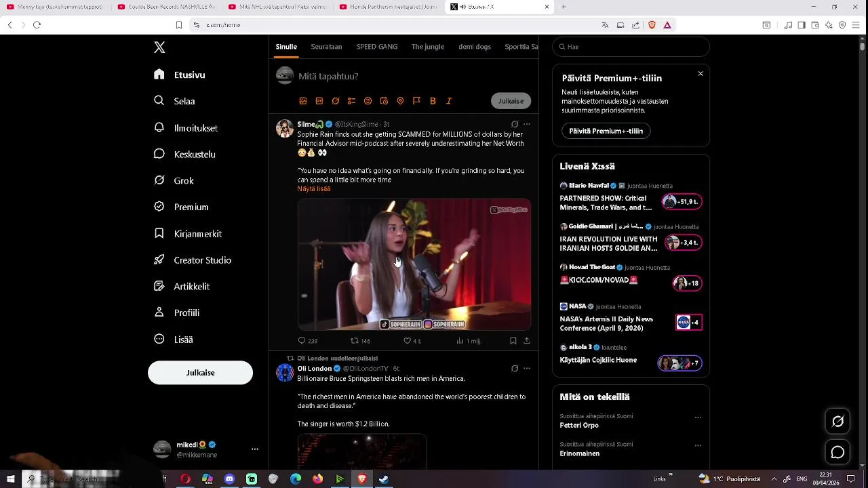Open Ilmoitukset in sidebar
The width and height of the screenshot is (868, 488).
point(186,128)
